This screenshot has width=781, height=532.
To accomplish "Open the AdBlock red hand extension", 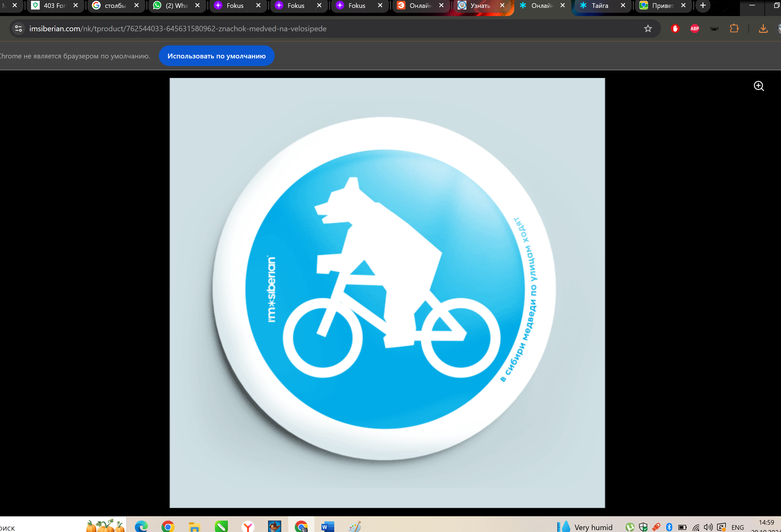I will pyautogui.click(x=675, y=29).
